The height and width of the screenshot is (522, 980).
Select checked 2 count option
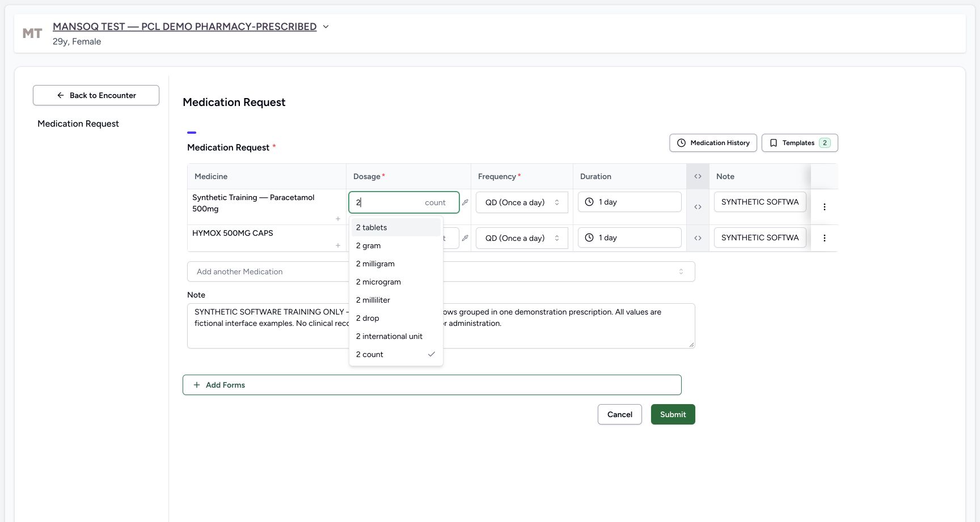(396, 354)
